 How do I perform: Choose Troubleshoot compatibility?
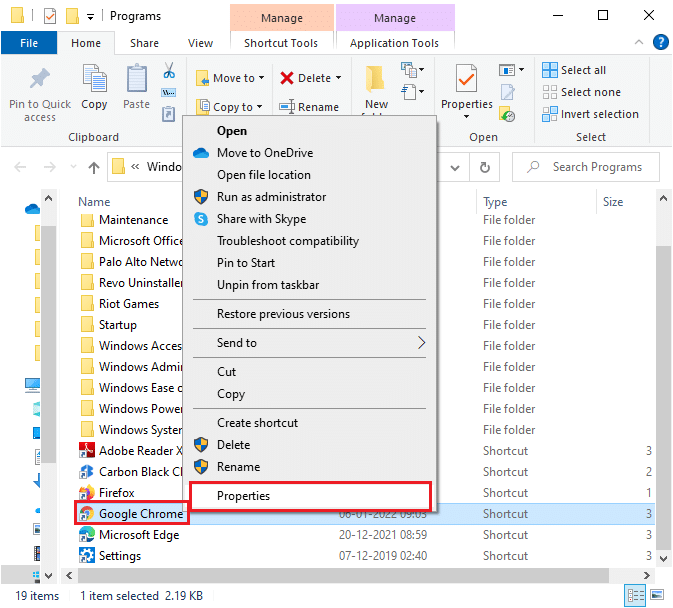click(309, 241)
